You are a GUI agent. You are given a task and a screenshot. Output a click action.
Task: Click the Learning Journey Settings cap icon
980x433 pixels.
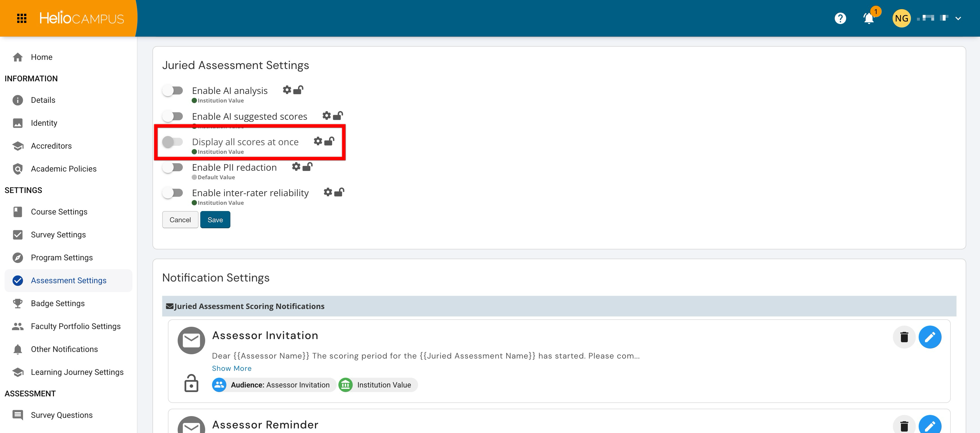click(x=17, y=372)
